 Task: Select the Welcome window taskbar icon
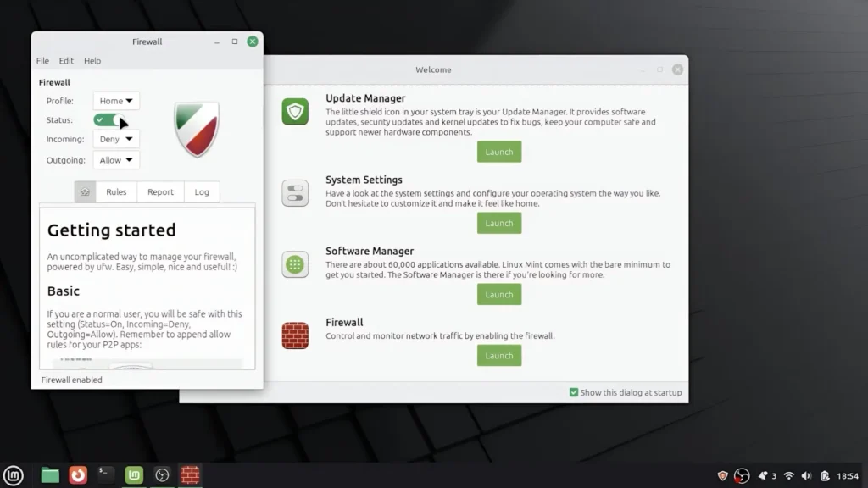pyautogui.click(x=134, y=475)
